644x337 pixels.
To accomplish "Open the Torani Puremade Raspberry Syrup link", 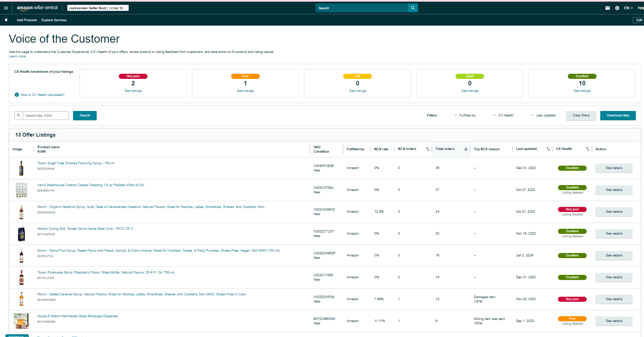I will (x=106, y=272).
